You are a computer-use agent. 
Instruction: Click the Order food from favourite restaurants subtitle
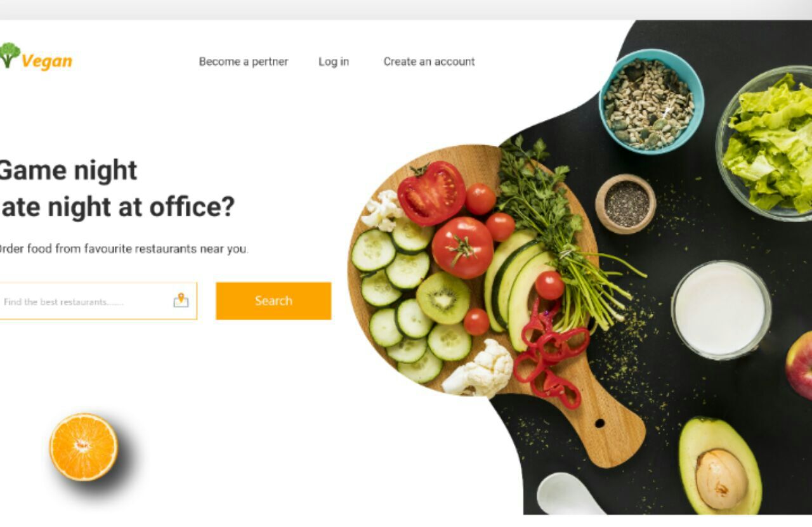pyautogui.click(x=124, y=249)
